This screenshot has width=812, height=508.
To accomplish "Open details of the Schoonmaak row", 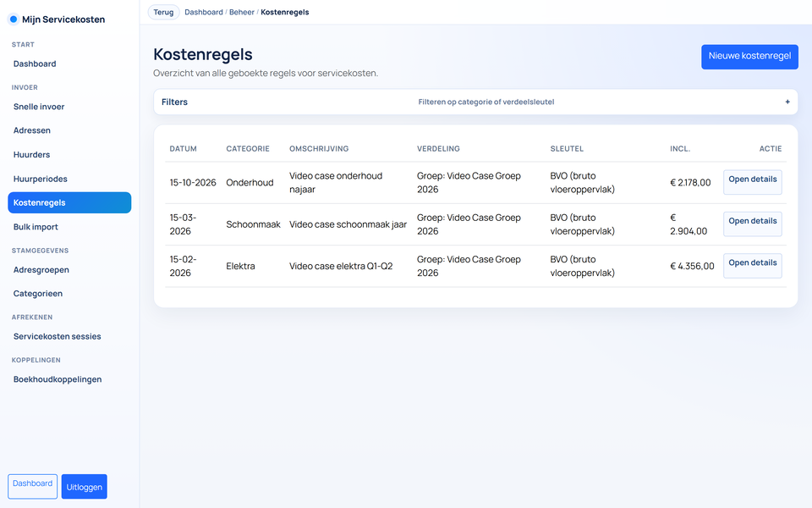I will pyautogui.click(x=752, y=222).
